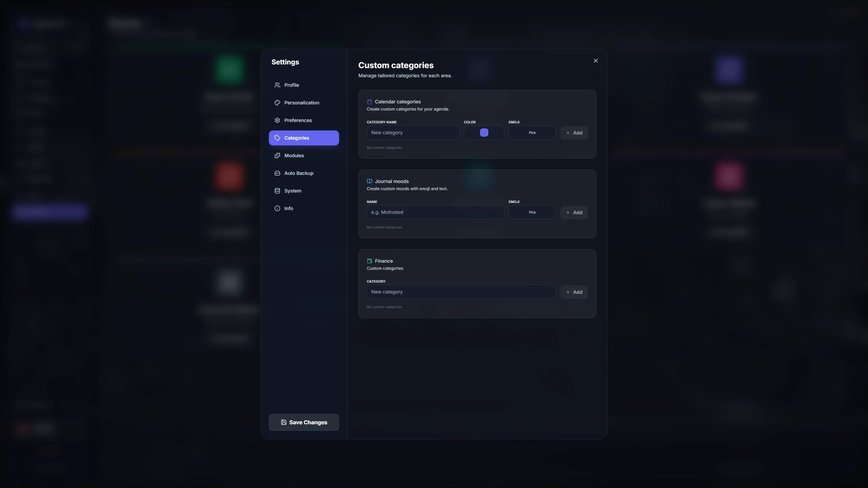Add the new calendar category

coord(574,133)
